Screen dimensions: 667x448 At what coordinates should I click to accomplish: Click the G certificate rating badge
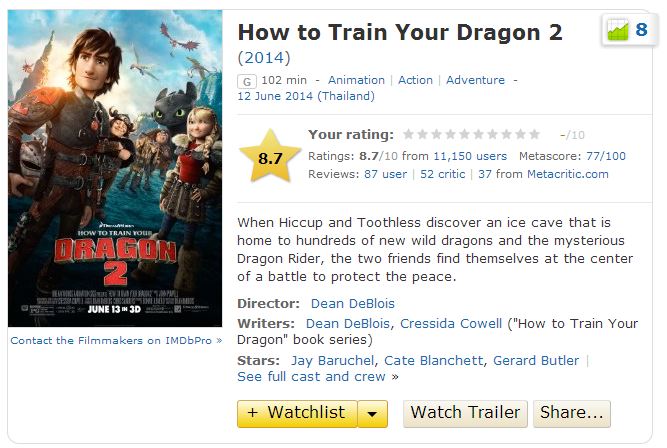click(x=245, y=81)
